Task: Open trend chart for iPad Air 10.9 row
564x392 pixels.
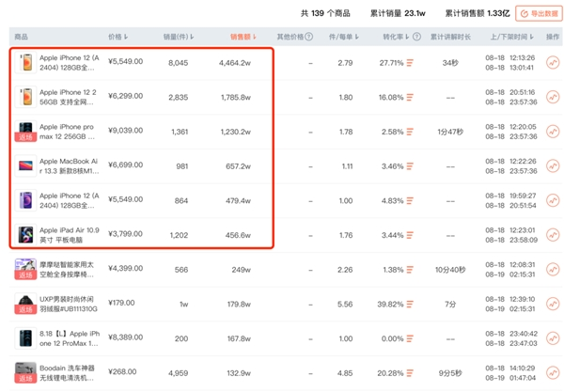Action: coord(553,235)
